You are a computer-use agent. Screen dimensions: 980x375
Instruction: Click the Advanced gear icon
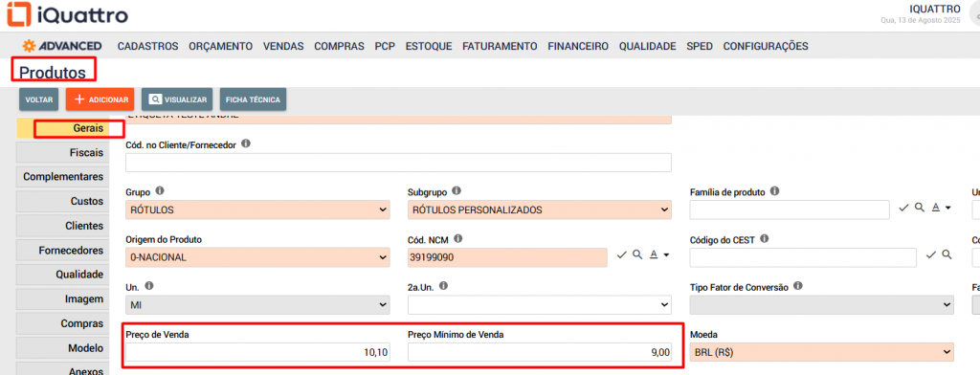coord(29,46)
